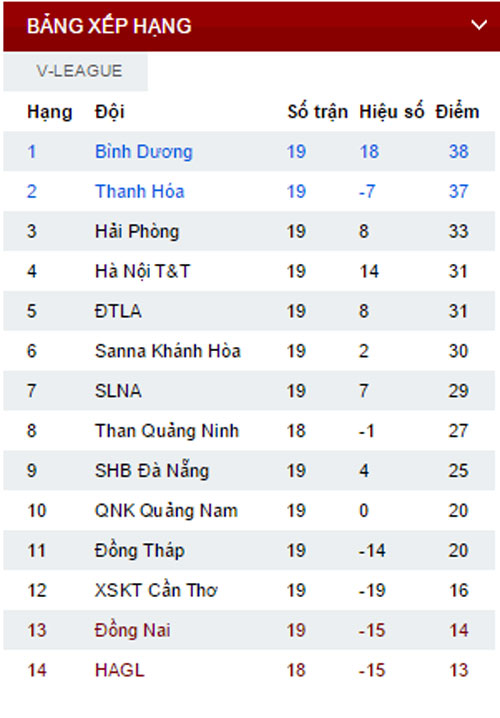Image resolution: width=500 pixels, height=718 pixels.
Task: Open the Bình Dương team link
Action: (143, 152)
